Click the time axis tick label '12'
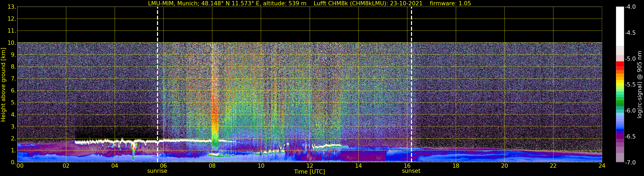The width and height of the screenshot is (644, 176). click(x=310, y=166)
